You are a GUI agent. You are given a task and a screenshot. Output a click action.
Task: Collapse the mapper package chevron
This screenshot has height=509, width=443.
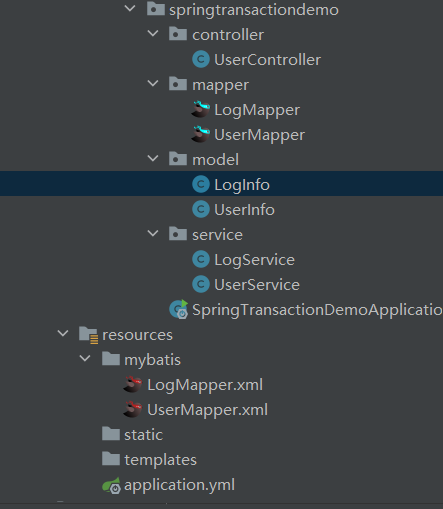coord(153,84)
